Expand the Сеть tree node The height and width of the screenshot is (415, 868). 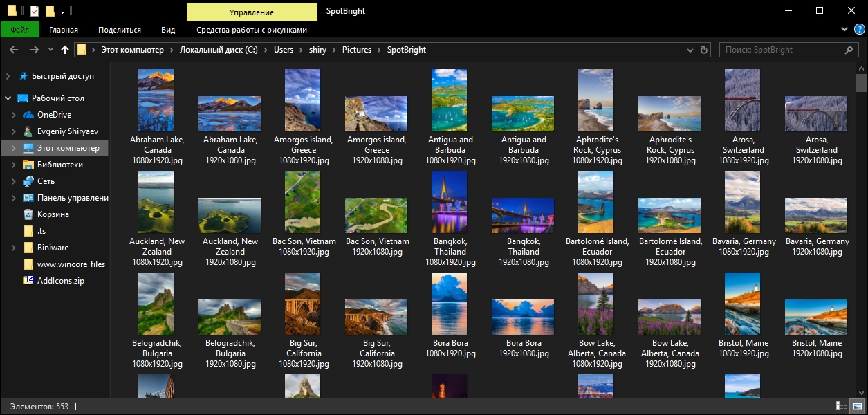14,181
